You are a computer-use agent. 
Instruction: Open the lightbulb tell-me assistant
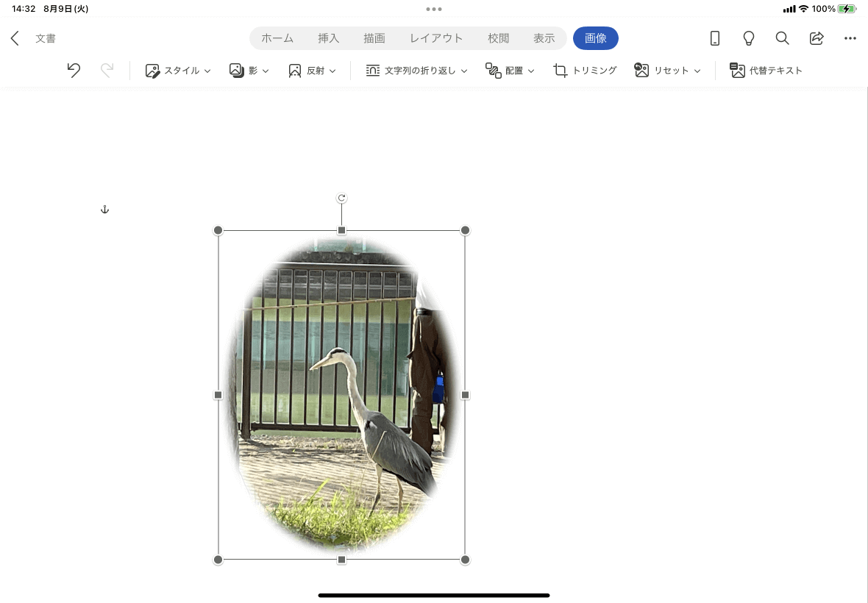pyautogui.click(x=748, y=38)
